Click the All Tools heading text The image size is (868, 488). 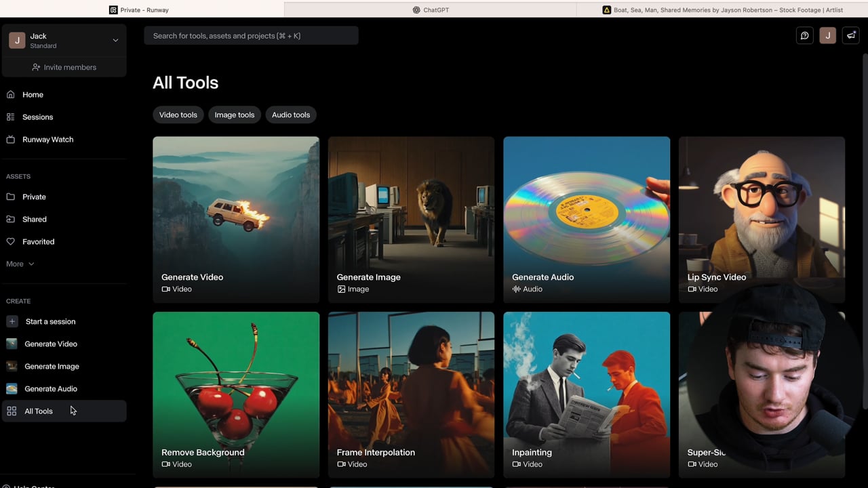click(185, 83)
